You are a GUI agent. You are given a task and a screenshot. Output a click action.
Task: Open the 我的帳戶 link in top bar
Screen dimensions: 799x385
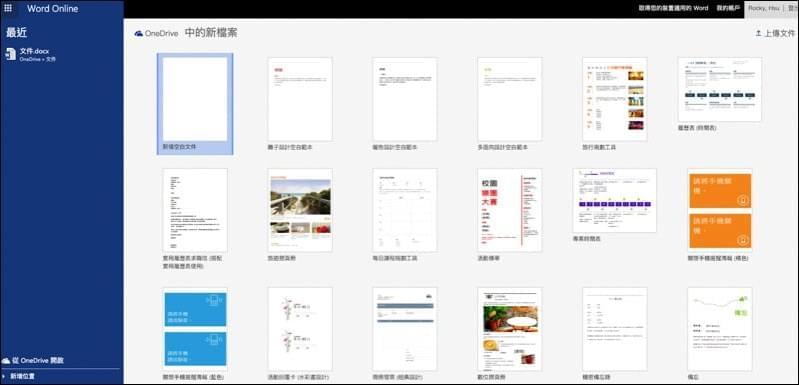(728, 8)
